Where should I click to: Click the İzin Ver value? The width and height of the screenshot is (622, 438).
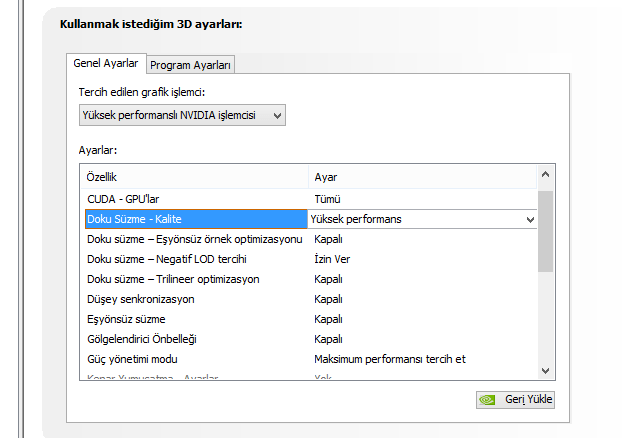coord(332,259)
